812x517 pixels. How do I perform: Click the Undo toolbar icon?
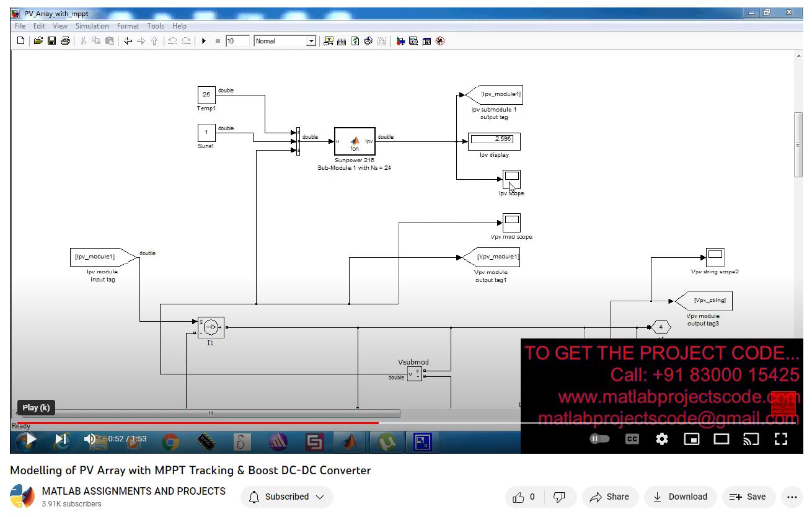[x=172, y=41]
